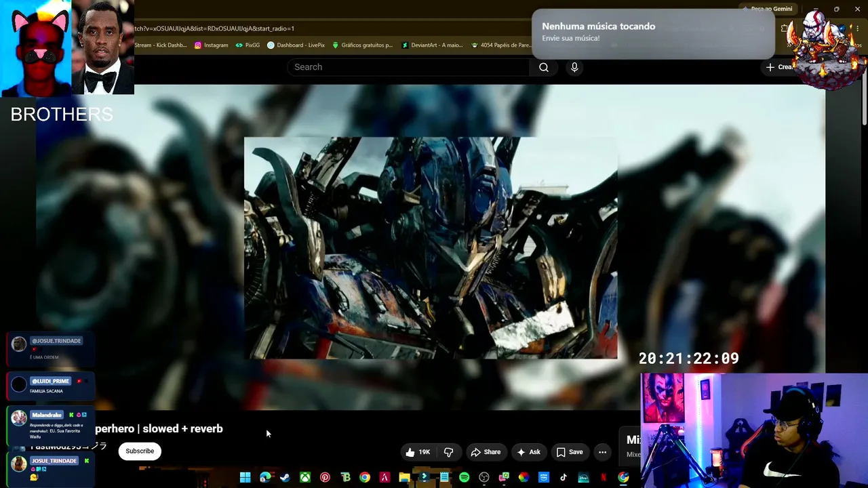Open the PixGG bookmark

click(x=248, y=45)
